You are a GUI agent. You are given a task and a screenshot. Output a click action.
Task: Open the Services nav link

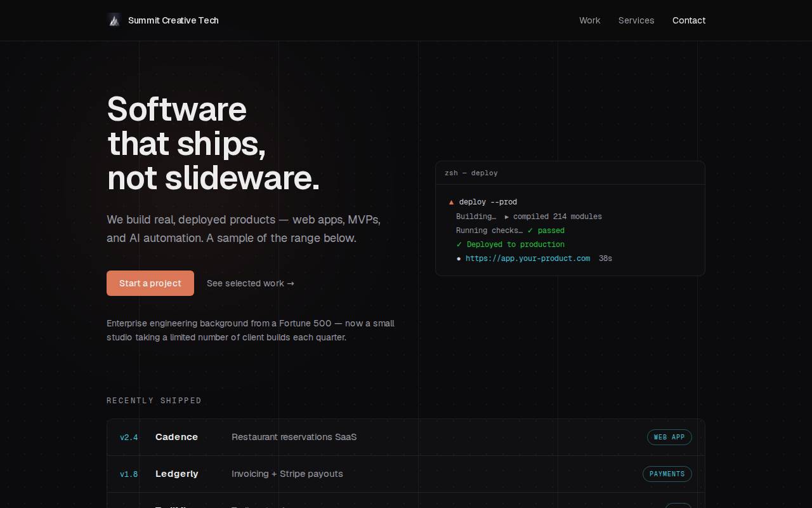point(636,20)
